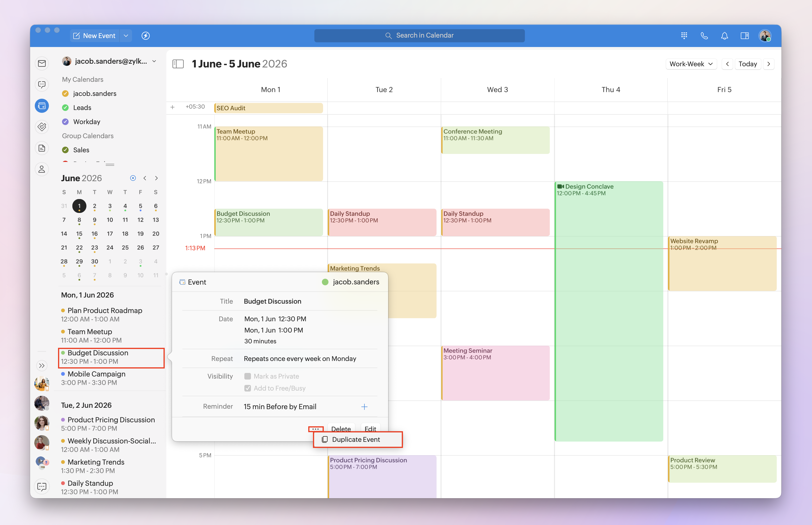Click the phone call icon
This screenshot has height=525, width=812.
click(704, 36)
